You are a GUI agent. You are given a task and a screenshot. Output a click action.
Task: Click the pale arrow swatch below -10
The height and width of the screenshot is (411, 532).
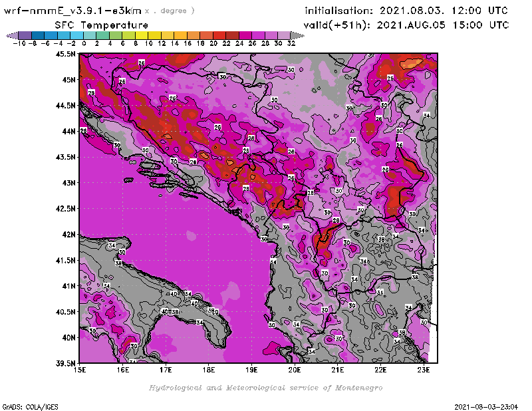(x=12, y=35)
